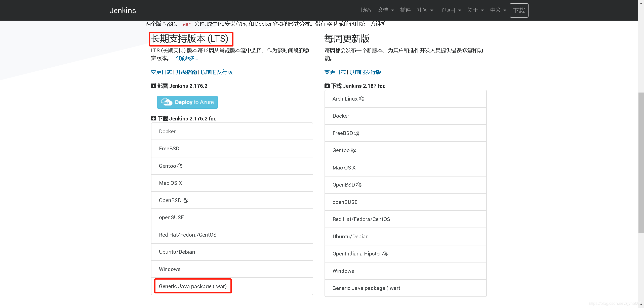This screenshot has width=644, height=308.
Task: Select FreeBSD under weekly downloads
Action: pos(406,133)
